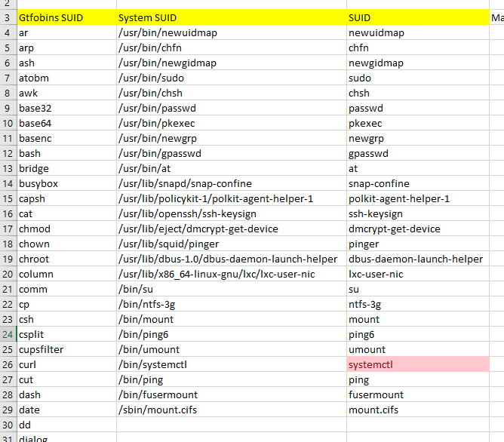Select the '/usr/bin/sudo' cell
Screen dimensions: 504x442
[232, 78]
